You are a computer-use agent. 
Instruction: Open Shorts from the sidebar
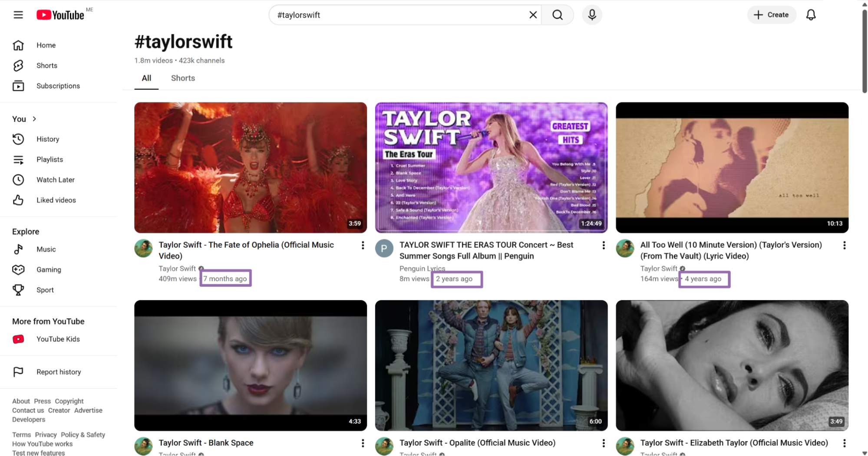59,66
